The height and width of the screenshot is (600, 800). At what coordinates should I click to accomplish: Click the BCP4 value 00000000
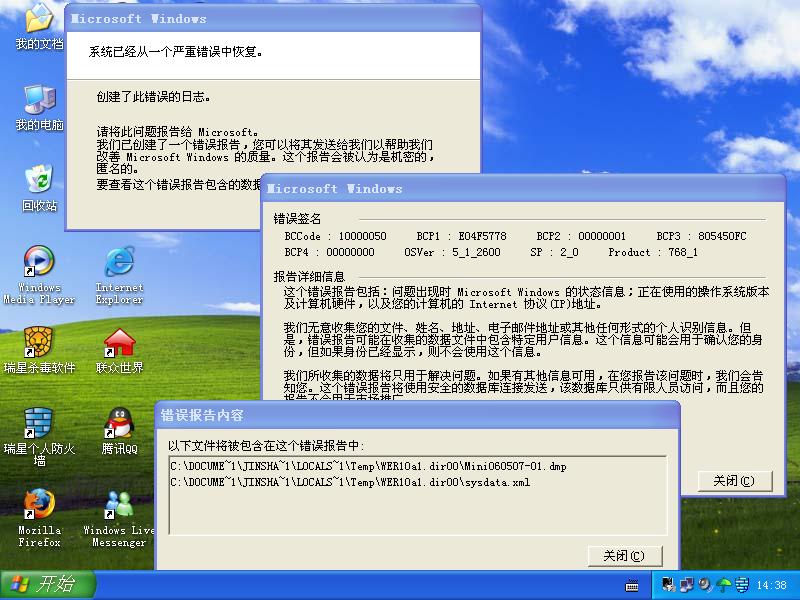[x=351, y=252]
